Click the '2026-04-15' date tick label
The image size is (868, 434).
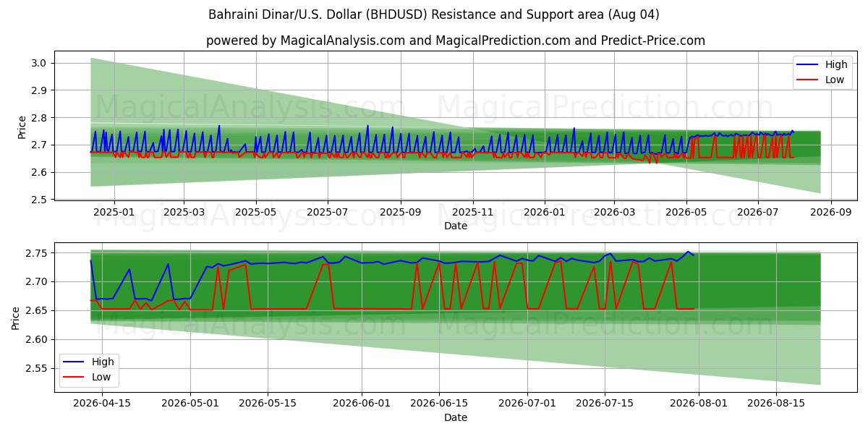pyautogui.click(x=102, y=404)
